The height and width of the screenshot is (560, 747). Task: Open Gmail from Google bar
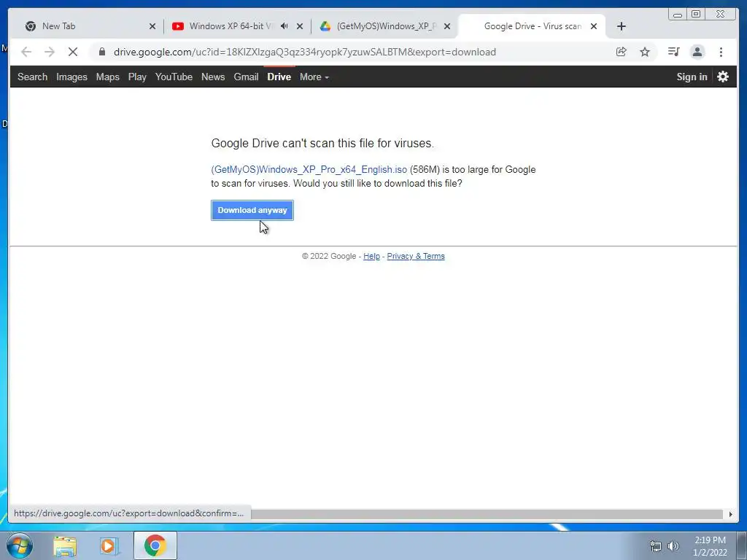tap(246, 77)
